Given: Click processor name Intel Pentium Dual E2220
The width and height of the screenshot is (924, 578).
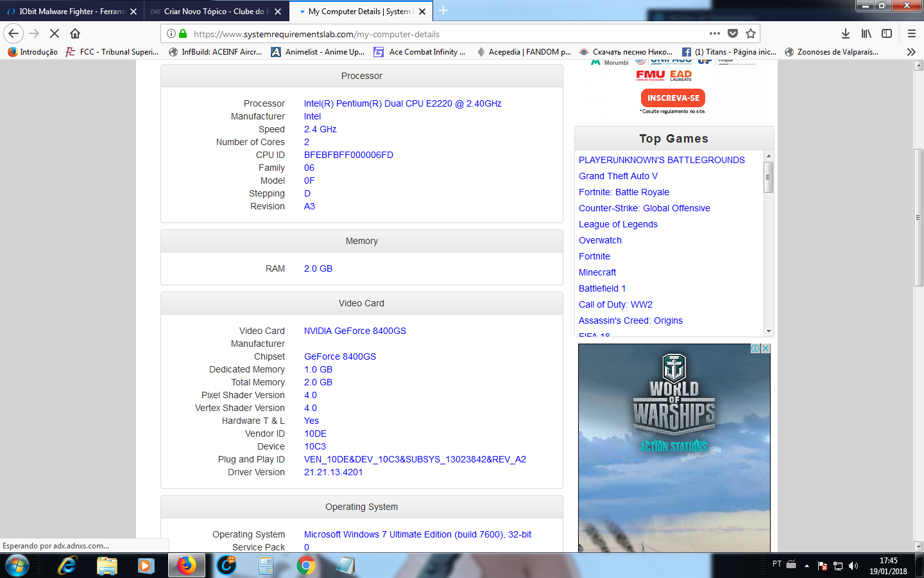Looking at the screenshot, I should (x=402, y=103).
